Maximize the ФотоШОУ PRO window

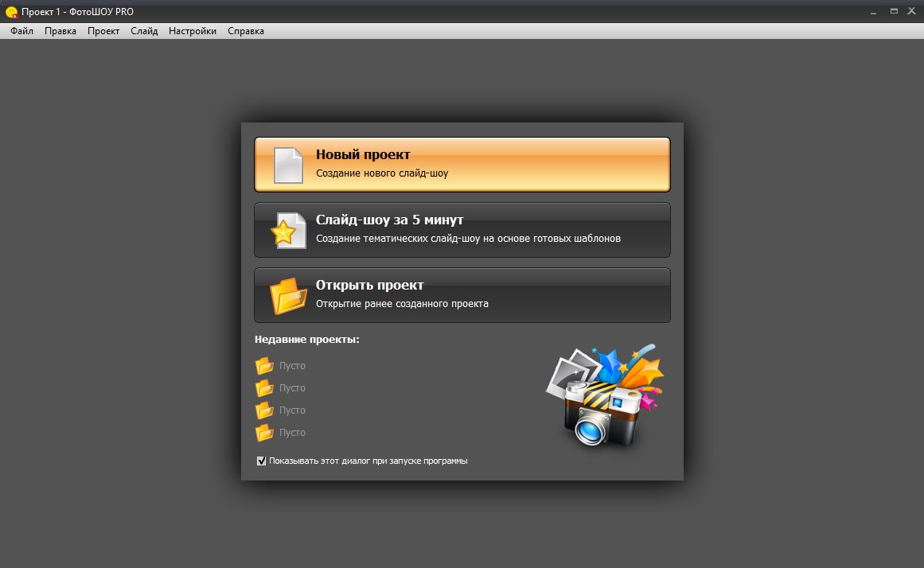coord(893,11)
